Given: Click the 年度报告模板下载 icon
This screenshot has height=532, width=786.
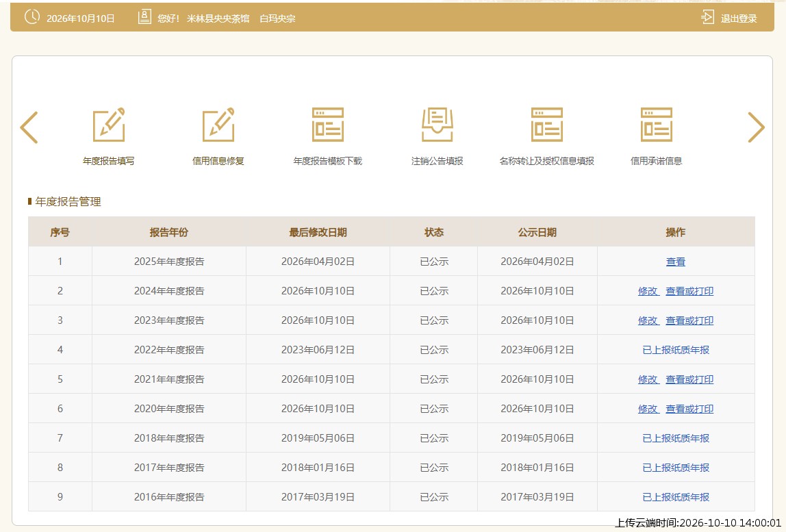Looking at the screenshot, I should point(328,125).
